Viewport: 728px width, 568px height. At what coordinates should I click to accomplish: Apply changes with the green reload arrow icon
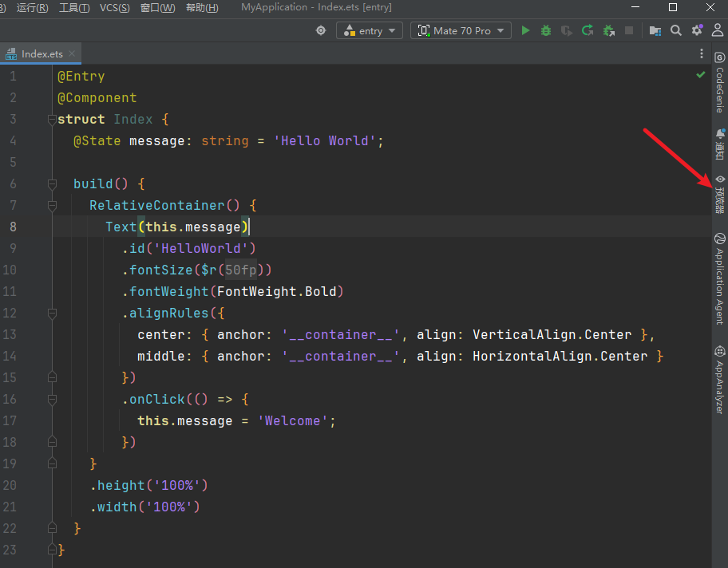[x=588, y=30]
